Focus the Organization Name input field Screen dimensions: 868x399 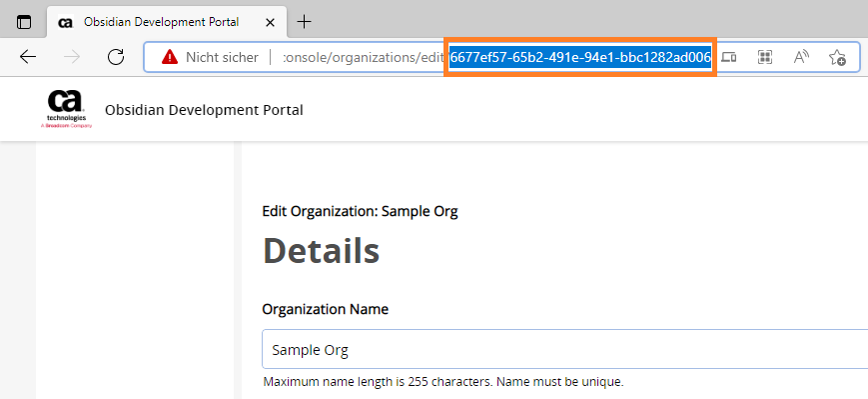coord(564,350)
